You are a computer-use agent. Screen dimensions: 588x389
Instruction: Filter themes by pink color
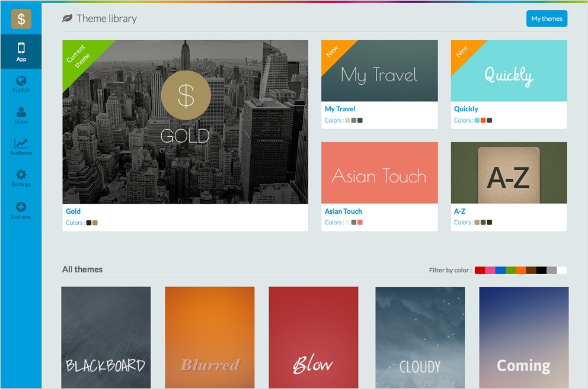[490, 270]
